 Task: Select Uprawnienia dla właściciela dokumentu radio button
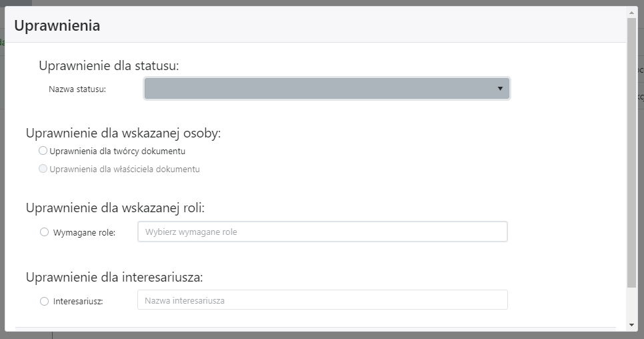click(43, 169)
